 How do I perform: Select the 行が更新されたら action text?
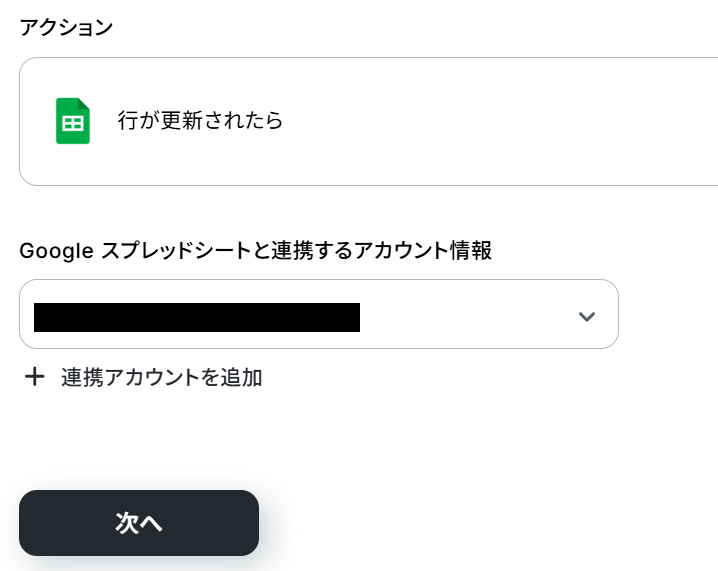200,121
